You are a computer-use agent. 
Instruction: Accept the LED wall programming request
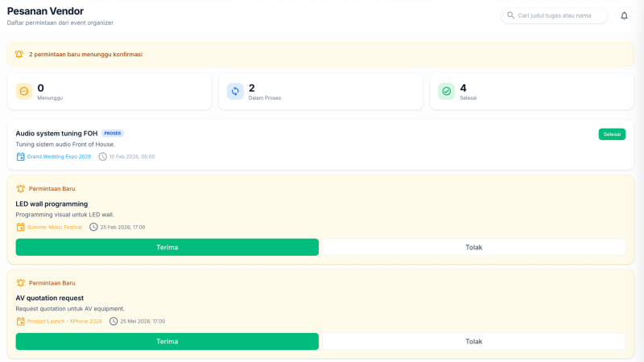167,247
